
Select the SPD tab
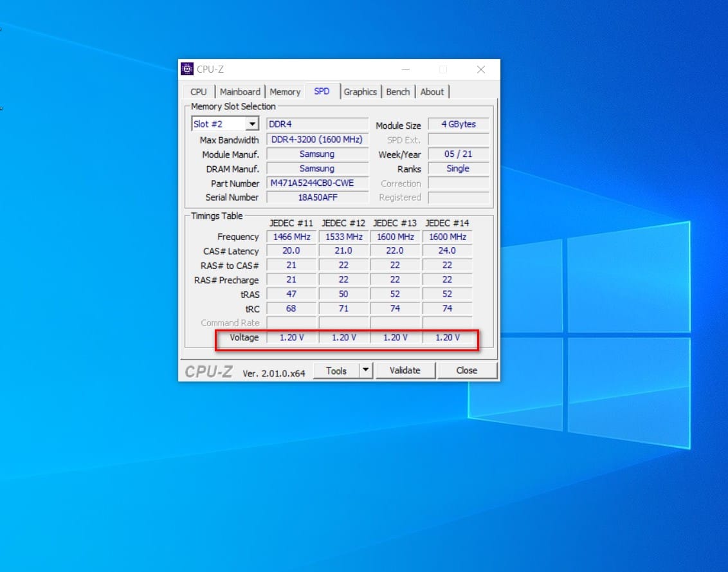(x=322, y=91)
